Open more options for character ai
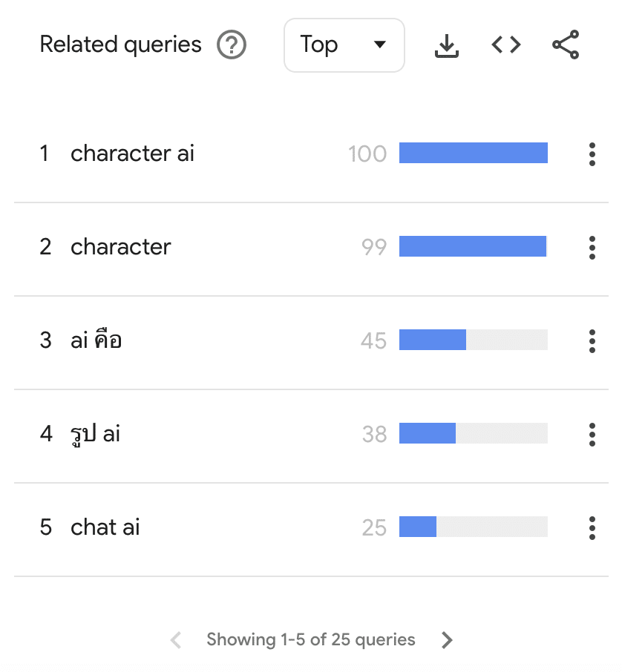Screen dimensions: 622x672 pos(592,154)
